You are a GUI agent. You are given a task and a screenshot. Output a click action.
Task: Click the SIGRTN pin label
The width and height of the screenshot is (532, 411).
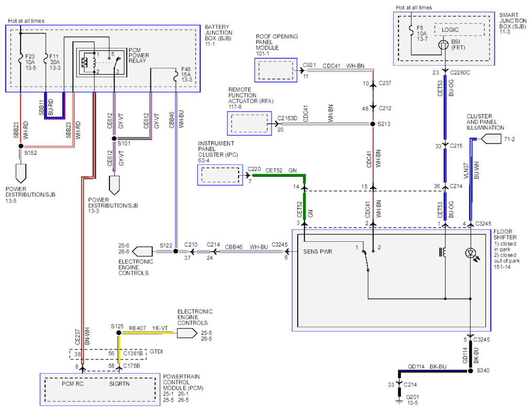120,384
